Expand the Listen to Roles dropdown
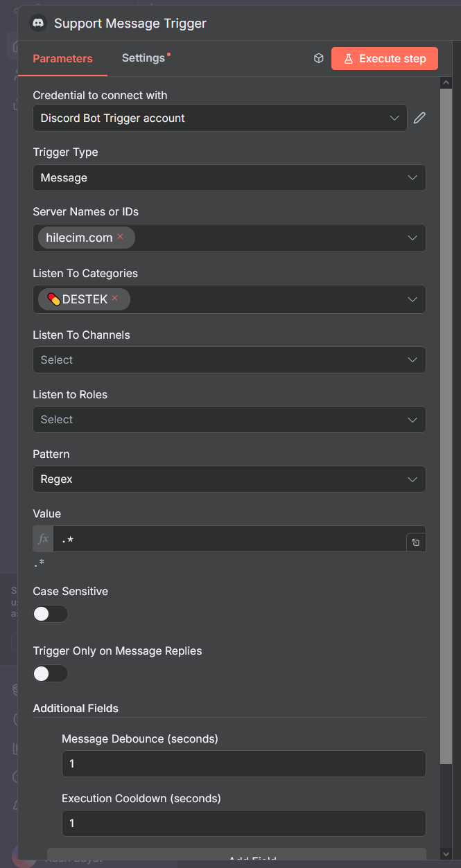Screen dimensions: 461x868 coord(229,420)
